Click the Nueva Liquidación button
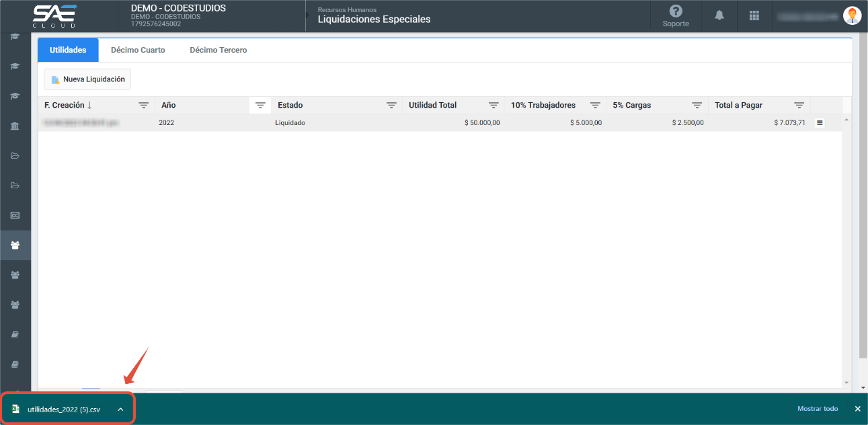The height and width of the screenshot is (425, 868). [87, 79]
